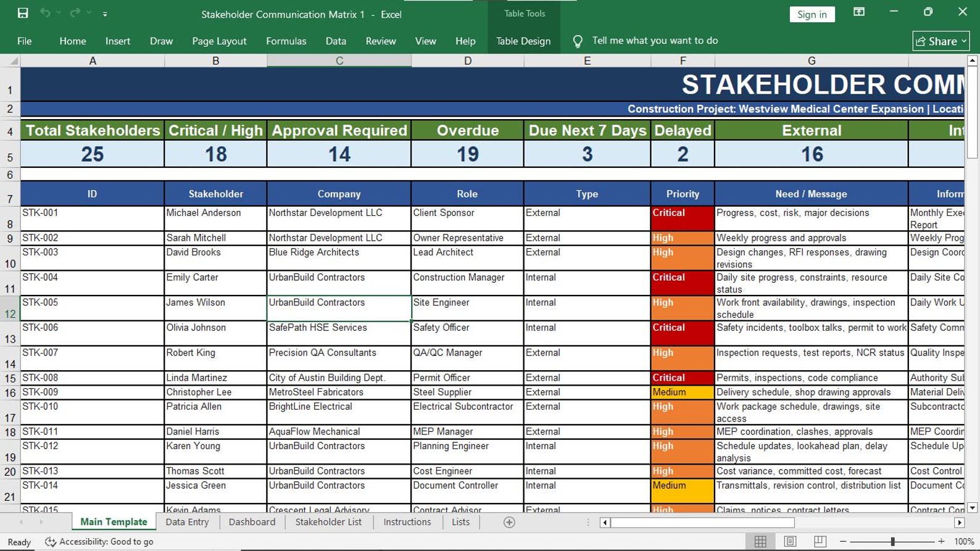Open the Help ribbon tab
This screenshot has width=980, height=551.
[465, 41]
